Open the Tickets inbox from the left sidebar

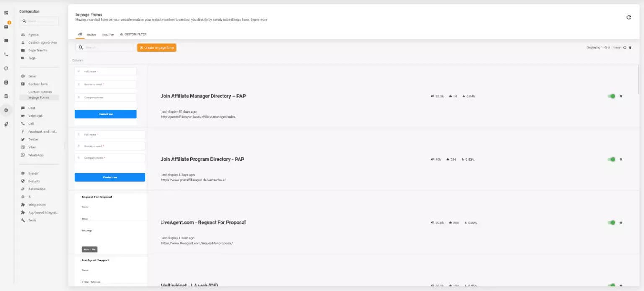6,26
